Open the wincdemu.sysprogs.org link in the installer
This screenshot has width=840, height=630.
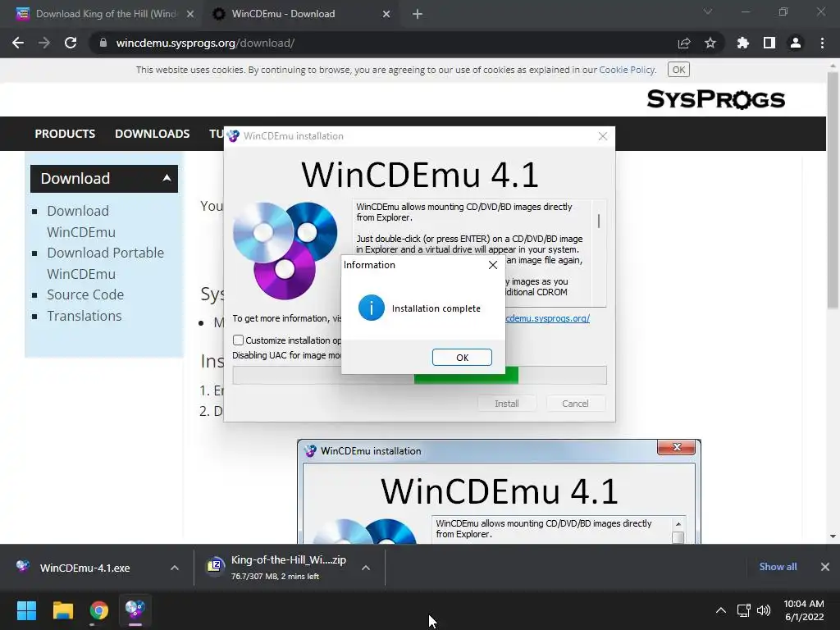(x=547, y=318)
